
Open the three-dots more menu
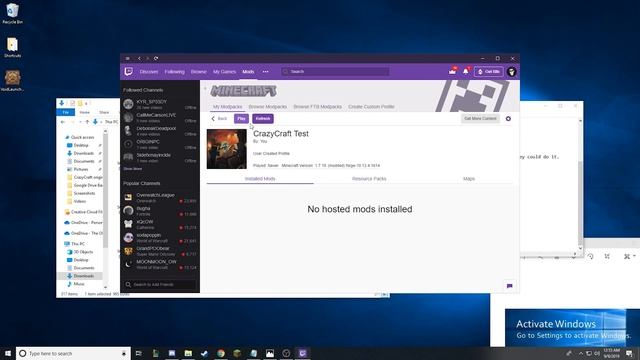(x=265, y=72)
